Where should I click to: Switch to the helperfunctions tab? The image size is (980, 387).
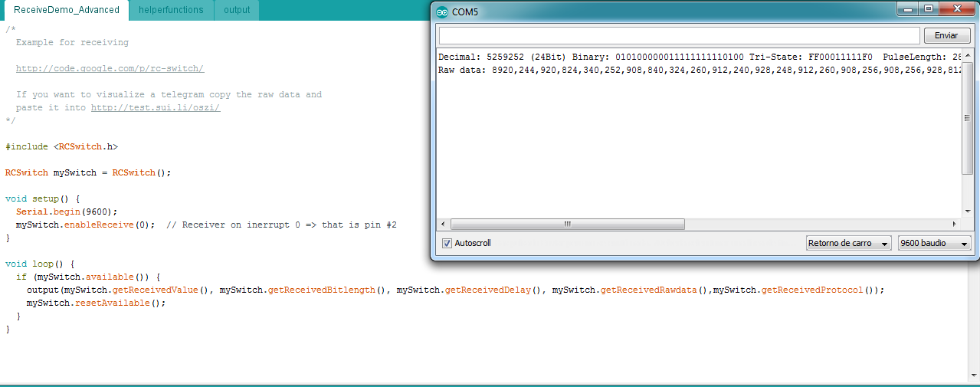(171, 10)
